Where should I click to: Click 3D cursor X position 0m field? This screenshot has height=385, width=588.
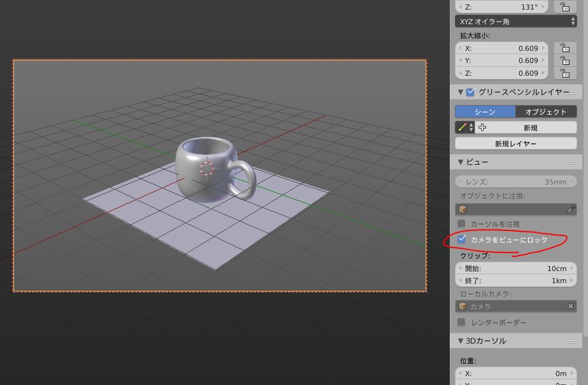coord(515,374)
